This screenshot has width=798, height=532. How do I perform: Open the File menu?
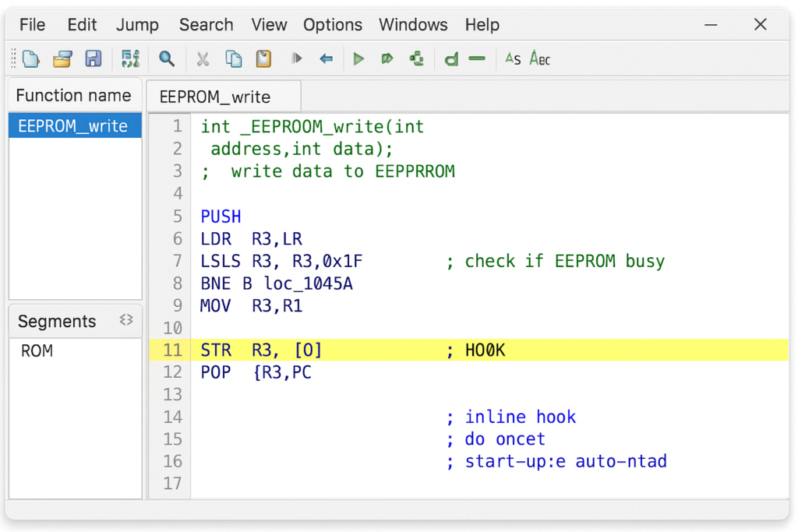(32, 24)
